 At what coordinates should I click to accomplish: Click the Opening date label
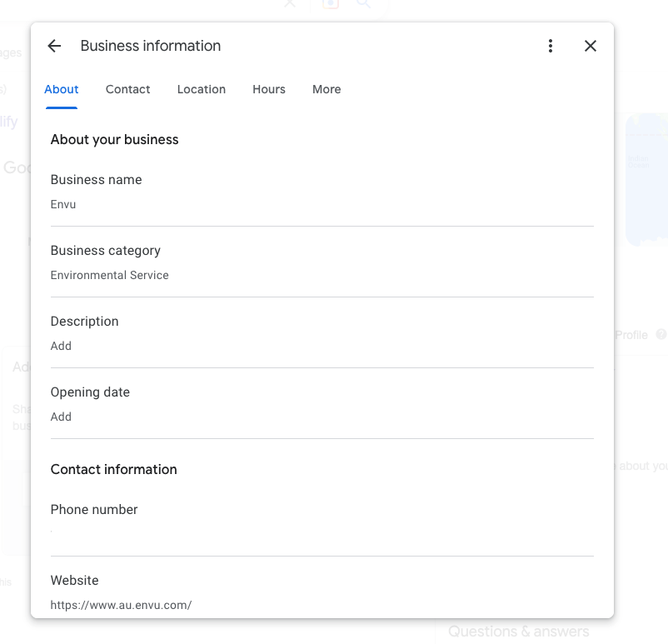click(90, 392)
